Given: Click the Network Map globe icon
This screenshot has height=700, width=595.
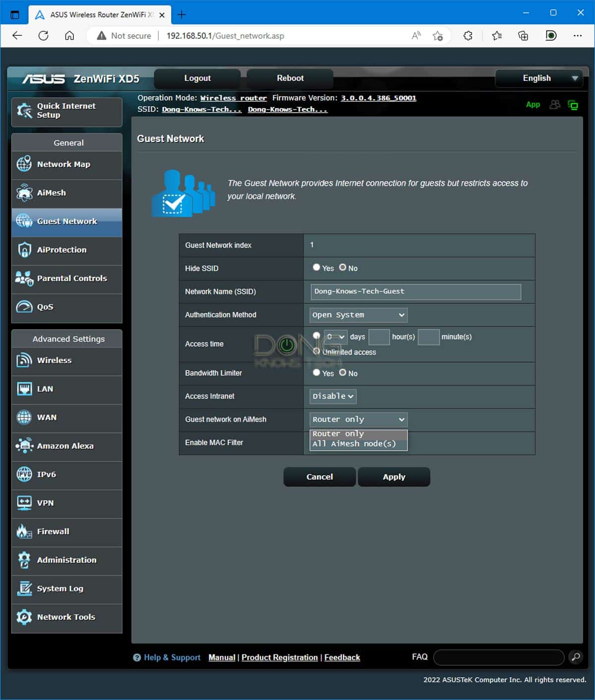Looking at the screenshot, I should (24, 164).
